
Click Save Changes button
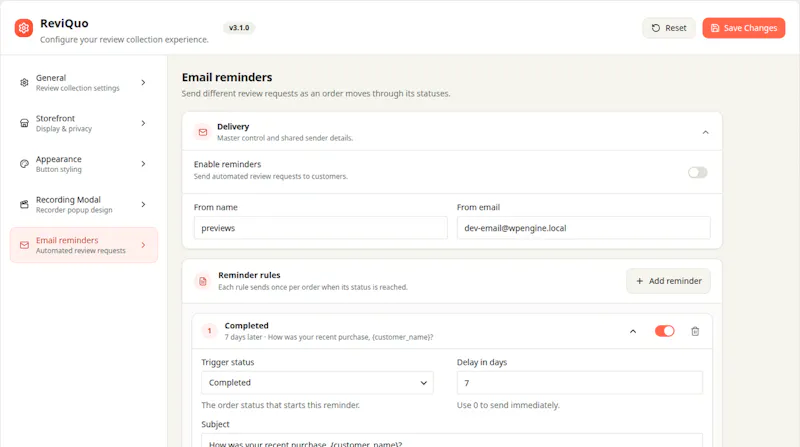[744, 28]
